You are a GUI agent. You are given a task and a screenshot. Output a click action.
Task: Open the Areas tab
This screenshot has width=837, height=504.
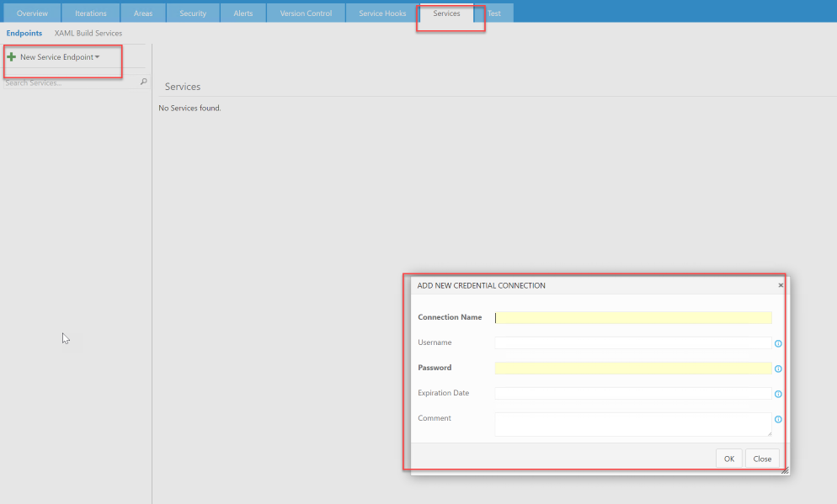[143, 13]
